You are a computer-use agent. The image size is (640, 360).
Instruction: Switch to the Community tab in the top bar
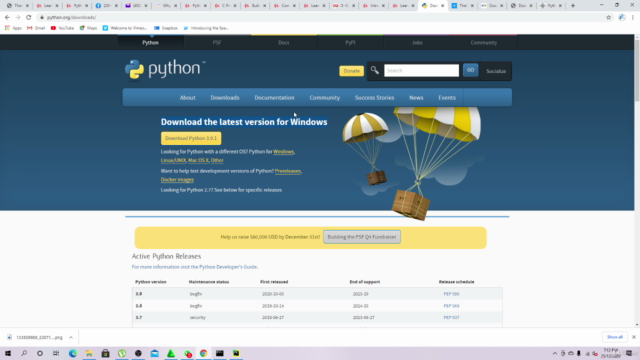click(484, 42)
